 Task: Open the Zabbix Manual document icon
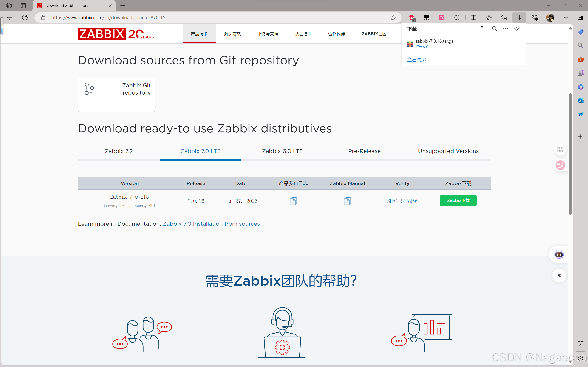pos(347,201)
